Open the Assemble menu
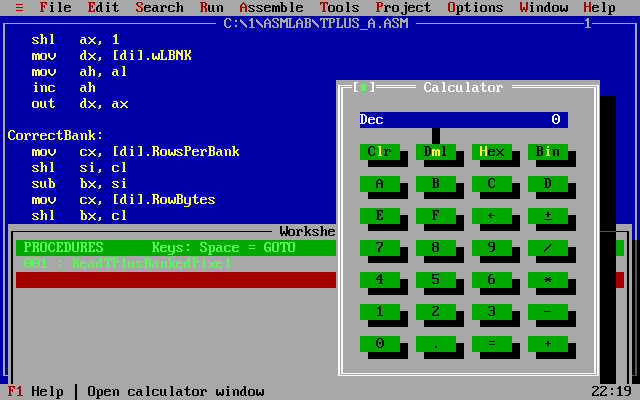Image resolution: width=640 pixels, height=400 pixels. (x=271, y=7)
